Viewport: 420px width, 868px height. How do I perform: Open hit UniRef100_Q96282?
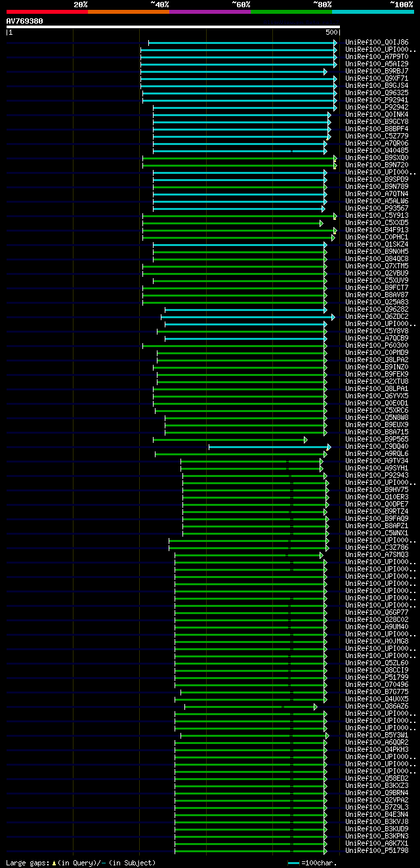377,310
